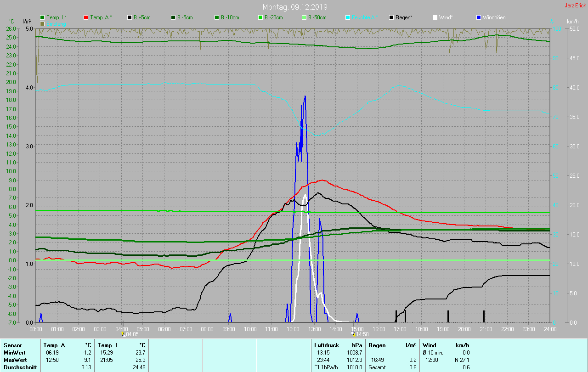Image resolution: width=588 pixels, height=372 pixels.
Task: Select the B -20cm legend entry
Action: [x=273, y=17]
